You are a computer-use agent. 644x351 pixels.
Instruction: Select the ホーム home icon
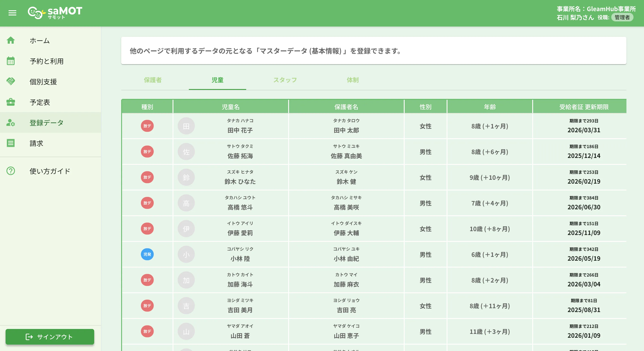[11, 40]
